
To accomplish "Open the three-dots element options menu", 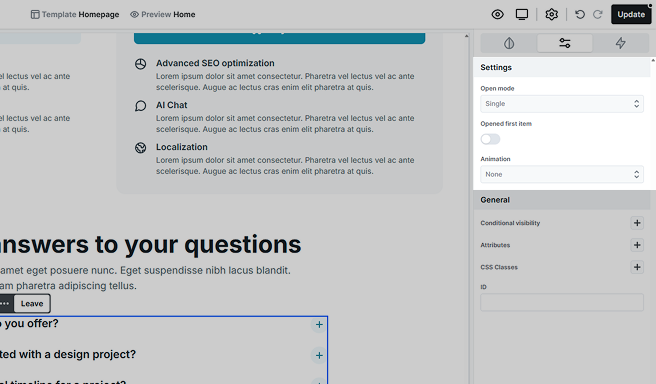I will pyautogui.click(x=5, y=304).
